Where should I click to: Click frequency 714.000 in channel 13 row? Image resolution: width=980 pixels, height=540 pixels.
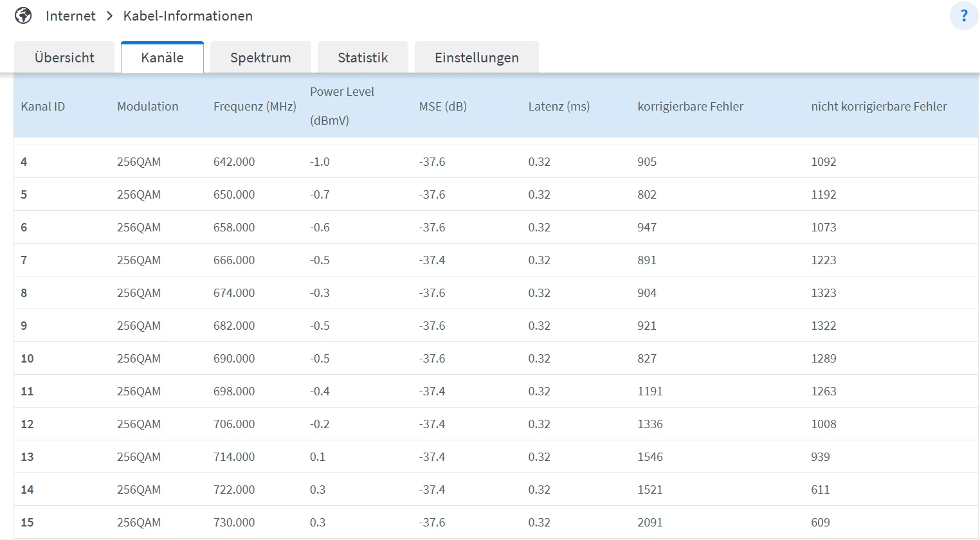(234, 457)
